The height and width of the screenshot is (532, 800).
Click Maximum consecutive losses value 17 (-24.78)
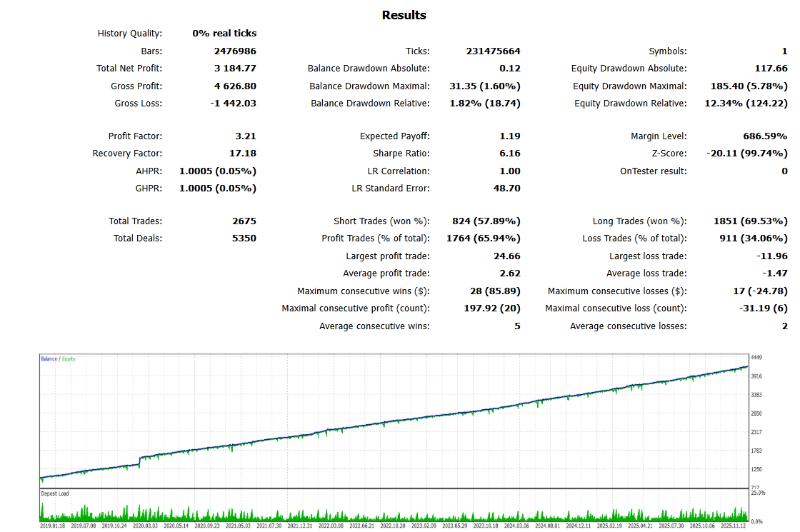click(761, 291)
